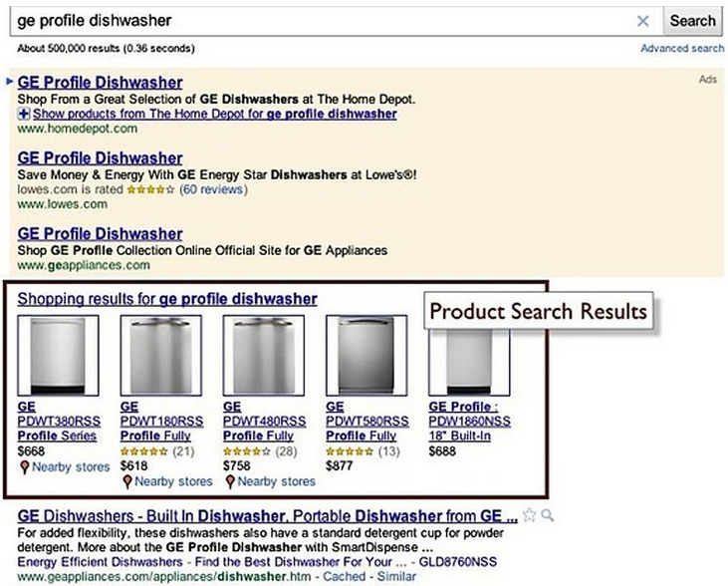Image resolution: width=728 pixels, height=586 pixels.
Task: Click the map pin icon under the $668 price
Action: click(x=25, y=466)
